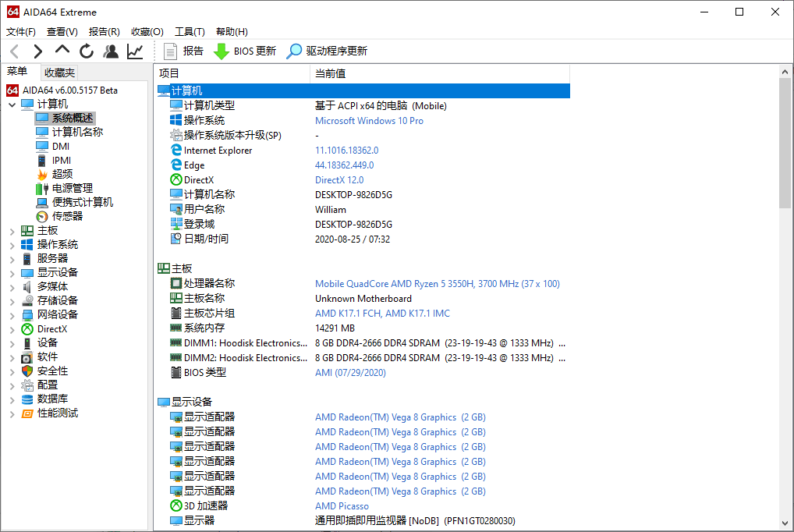Expand the 主板 tree node
This screenshot has width=794, height=532.
pyautogui.click(x=12, y=232)
